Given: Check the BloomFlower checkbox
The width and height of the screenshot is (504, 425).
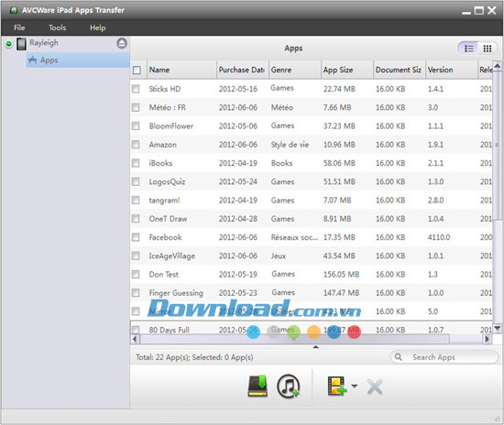Looking at the screenshot, I should point(136,125).
